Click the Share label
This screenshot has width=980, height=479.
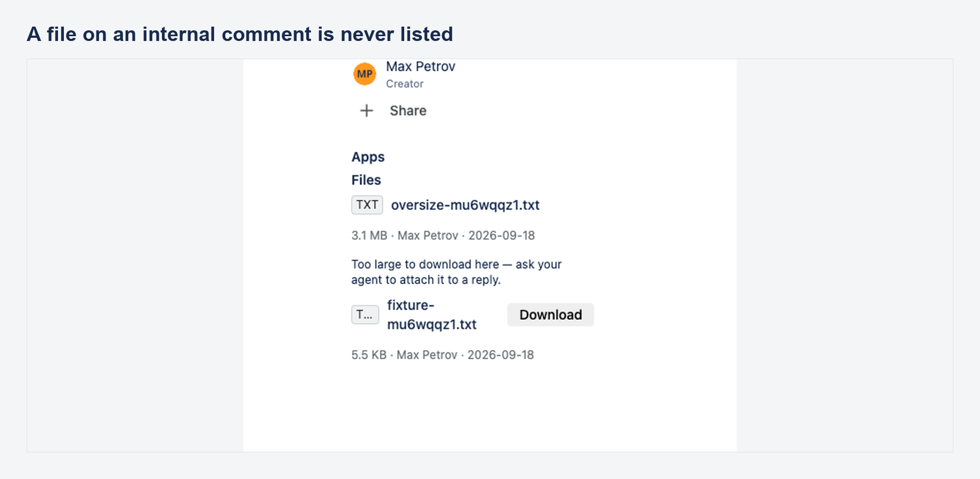pyautogui.click(x=408, y=111)
